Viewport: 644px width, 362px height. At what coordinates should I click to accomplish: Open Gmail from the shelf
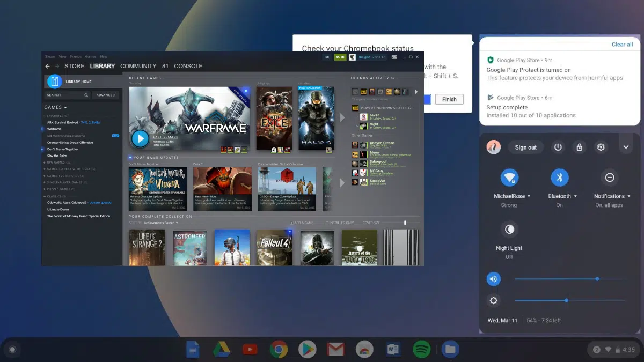tap(335, 350)
